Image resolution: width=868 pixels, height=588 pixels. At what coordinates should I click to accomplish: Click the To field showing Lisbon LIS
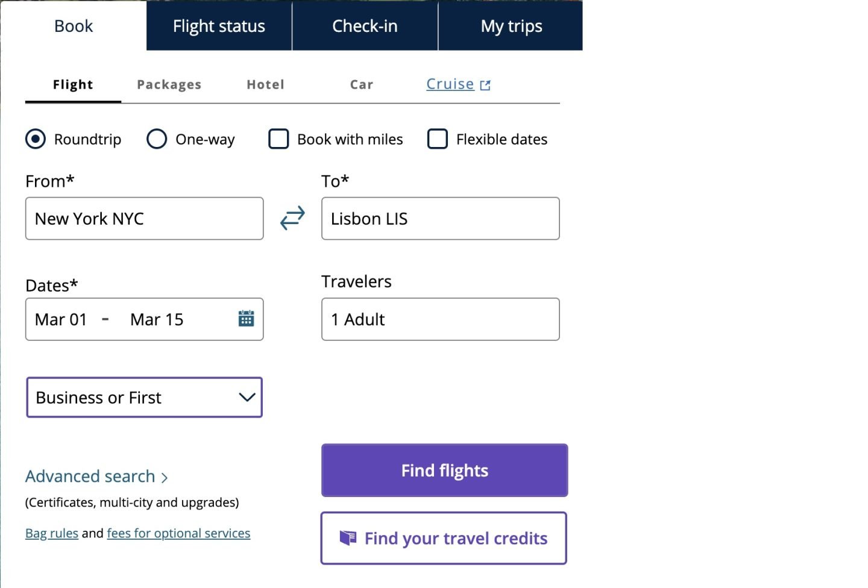point(440,219)
